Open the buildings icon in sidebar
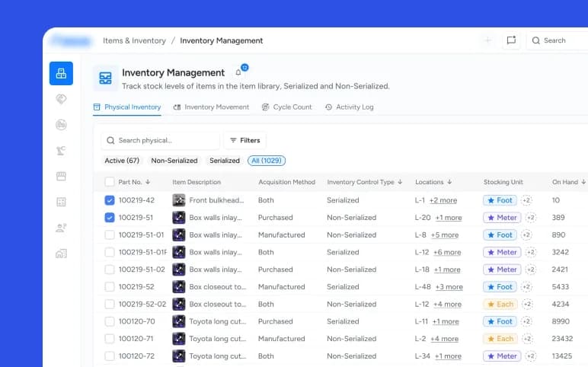This screenshot has height=367, width=588. click(61, 254)
